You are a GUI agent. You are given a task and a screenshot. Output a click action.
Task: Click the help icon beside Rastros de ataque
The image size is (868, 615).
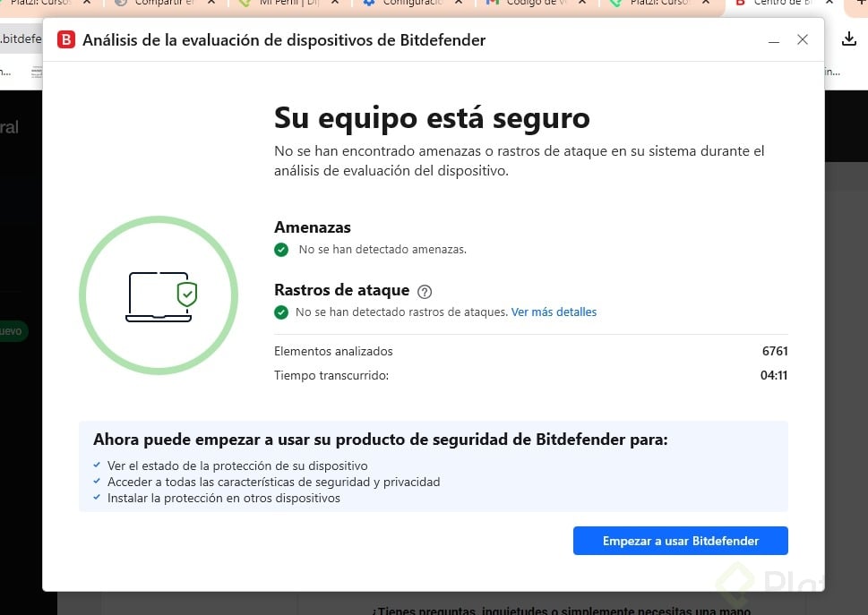click(x=425, y=291)
